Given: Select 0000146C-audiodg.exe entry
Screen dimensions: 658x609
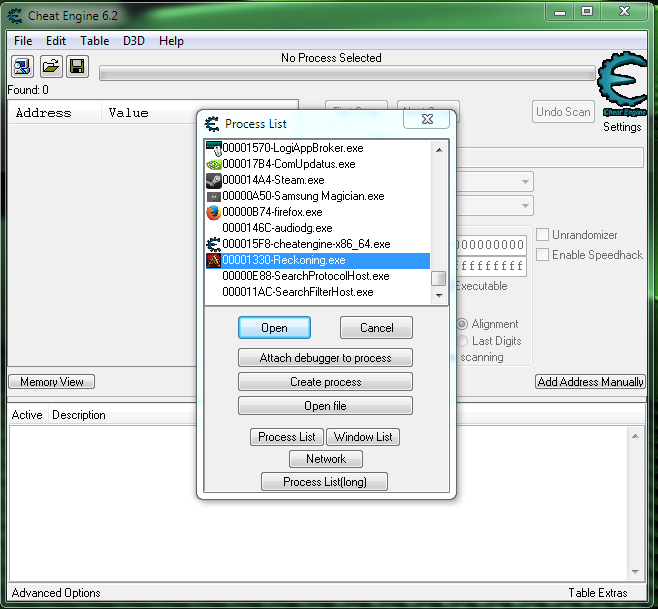Looking at the screenshot, I should coord(318,228).
